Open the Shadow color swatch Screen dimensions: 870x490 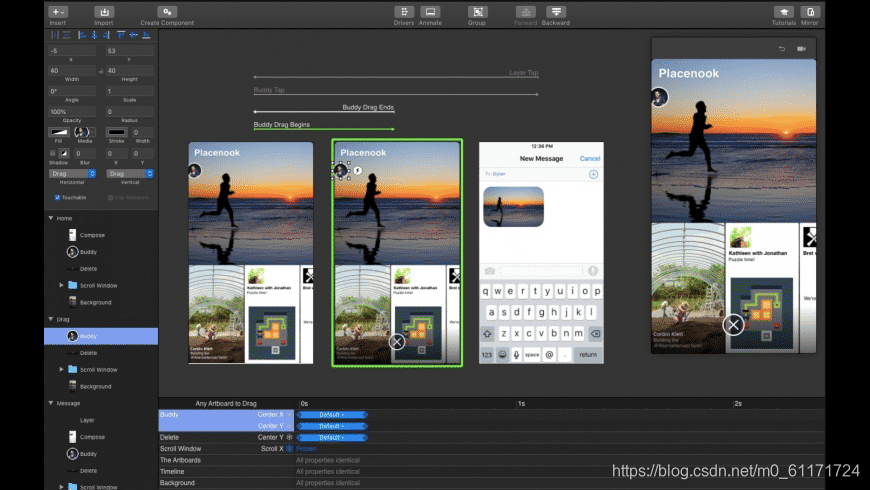(x=64, y=153)
